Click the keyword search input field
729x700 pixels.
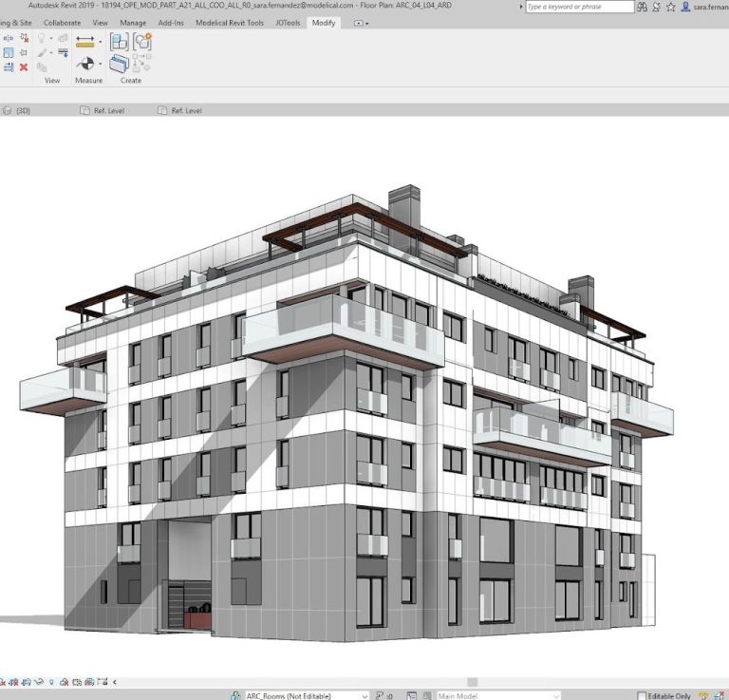point(579,7)
